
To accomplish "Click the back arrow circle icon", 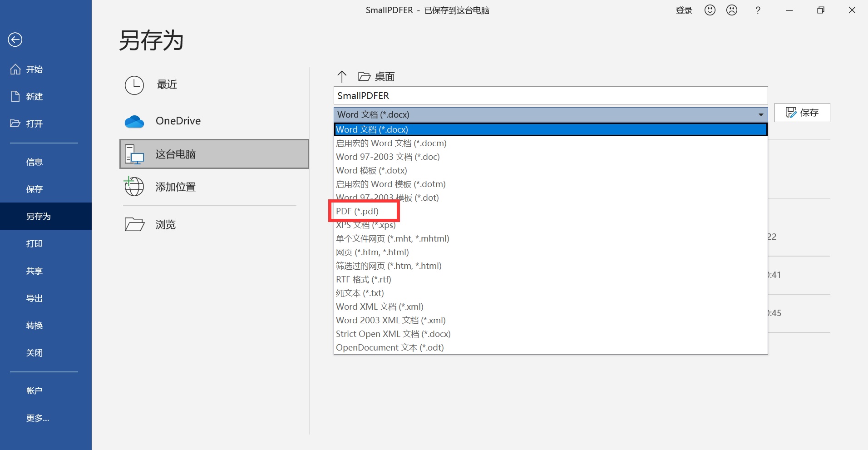I will tap(15, 40).
